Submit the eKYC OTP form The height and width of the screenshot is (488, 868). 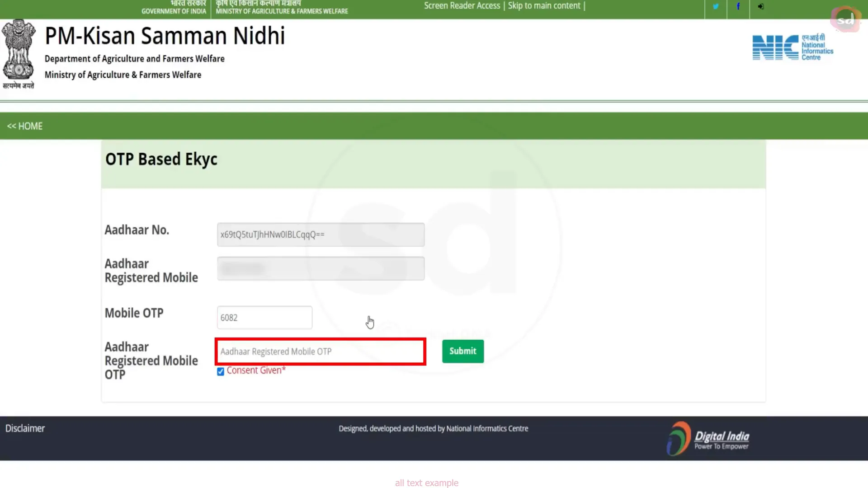(x=463, y=351)
